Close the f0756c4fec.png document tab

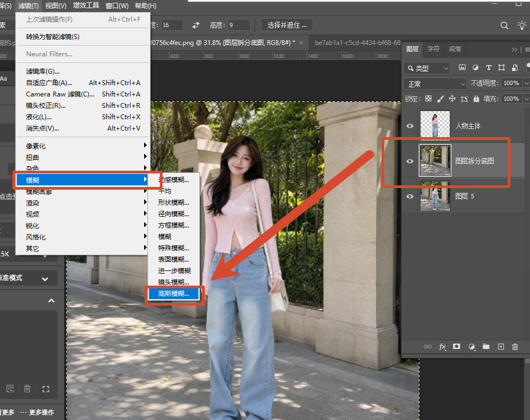[301, 43]
